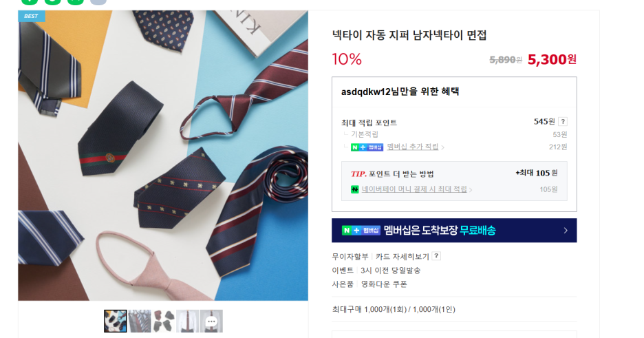Click the 멤버십은 도착보장 무료배송 banner

(454, 231)
